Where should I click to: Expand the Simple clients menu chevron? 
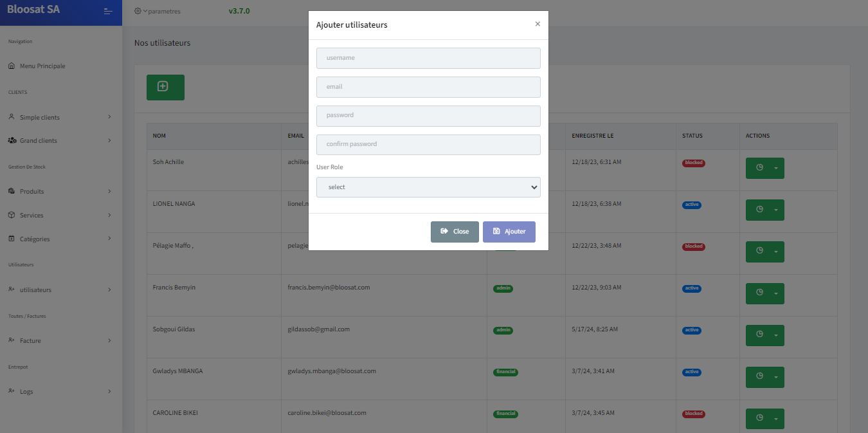pyautogui.click(x=109, y=117)
